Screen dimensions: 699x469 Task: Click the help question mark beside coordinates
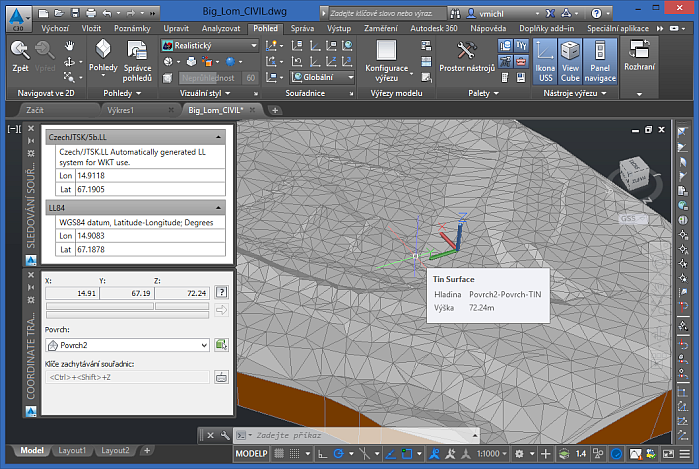[x=222, y=292]
